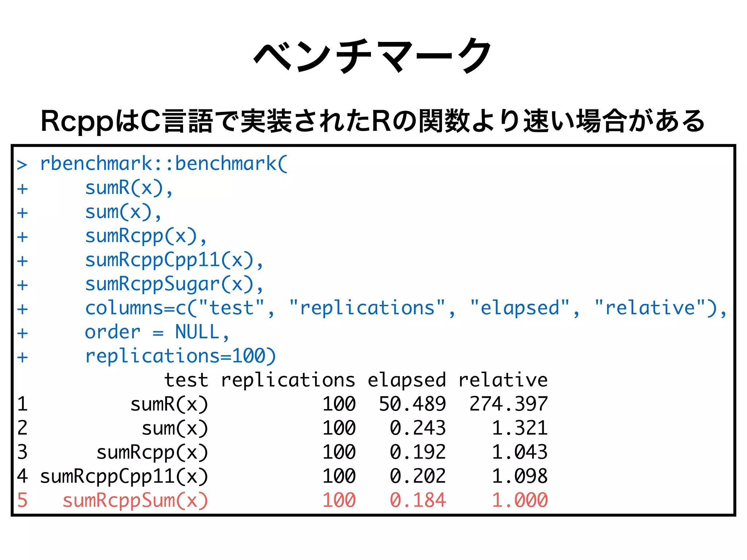Click the red relative value 1.000

point(520,500)
